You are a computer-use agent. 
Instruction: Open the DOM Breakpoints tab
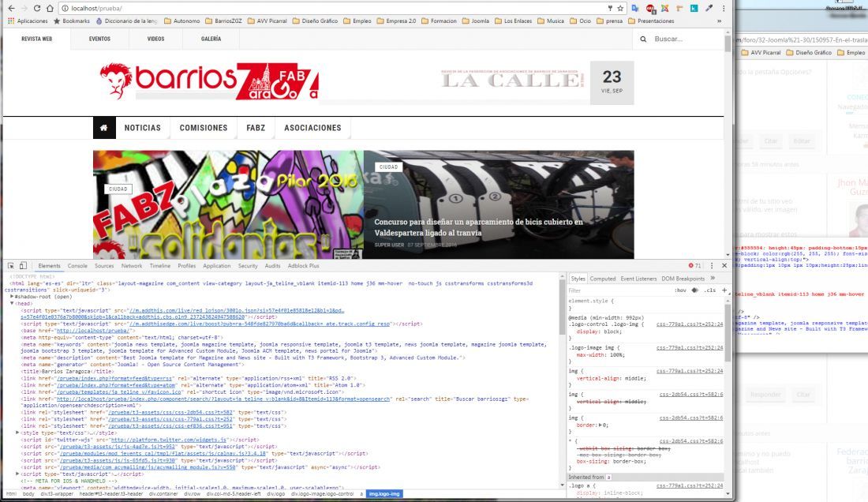tap(683, 279)
